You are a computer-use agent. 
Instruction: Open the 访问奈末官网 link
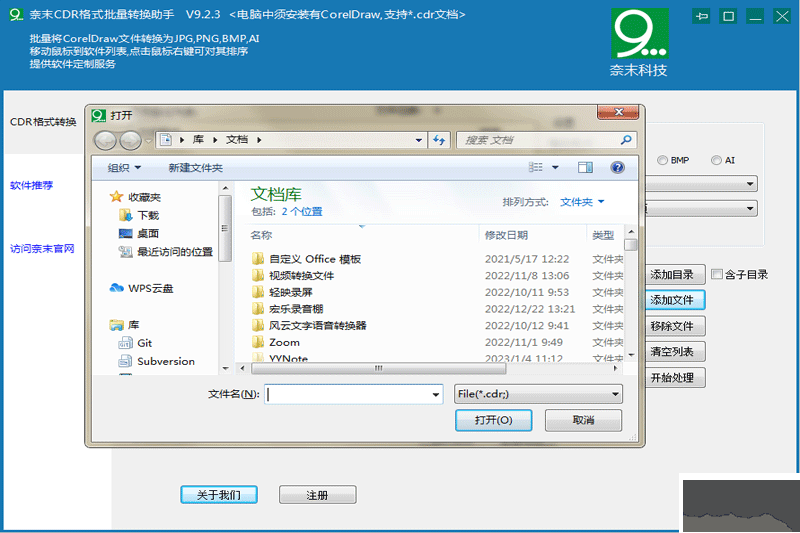coord(42,249)
